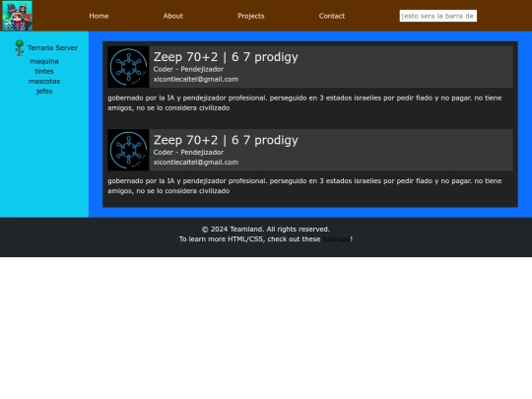Focus the search bar input in the header
The image size is (532, 399).
click(x=438, y=16)
